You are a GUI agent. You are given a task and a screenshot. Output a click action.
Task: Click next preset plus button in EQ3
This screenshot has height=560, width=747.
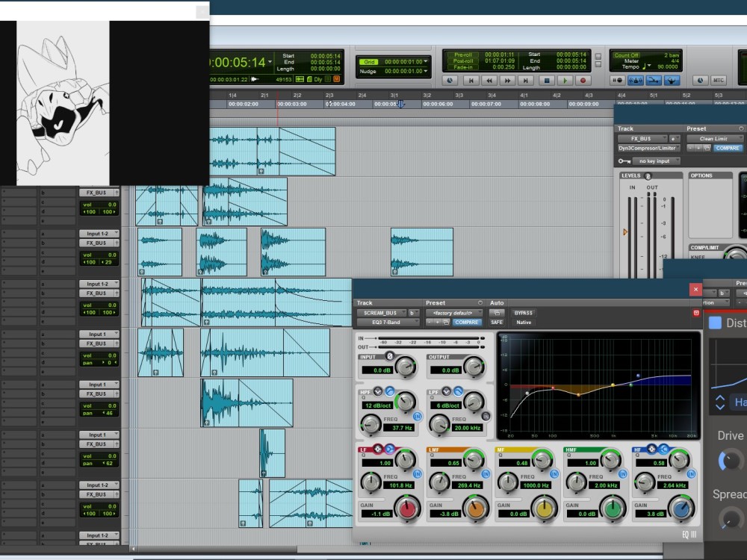click(x=437, y=323)
